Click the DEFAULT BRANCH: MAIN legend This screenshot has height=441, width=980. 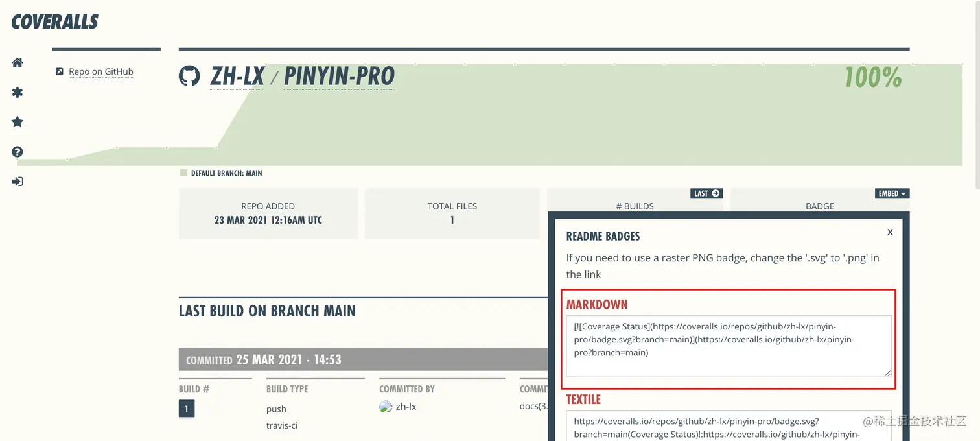[x=222, y=173]
